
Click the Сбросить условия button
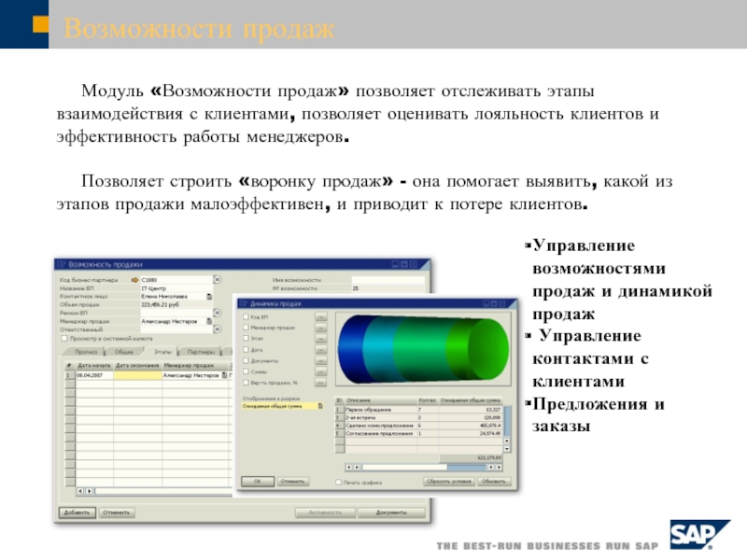coord(449,482)
